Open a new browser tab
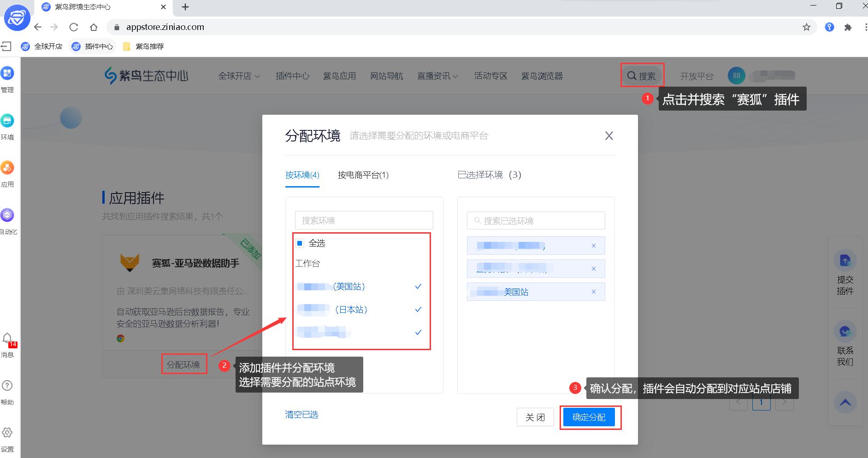Image resolution: width=868 pixels, height=458 pixels. pyautogui.click(x=185, y=7)
